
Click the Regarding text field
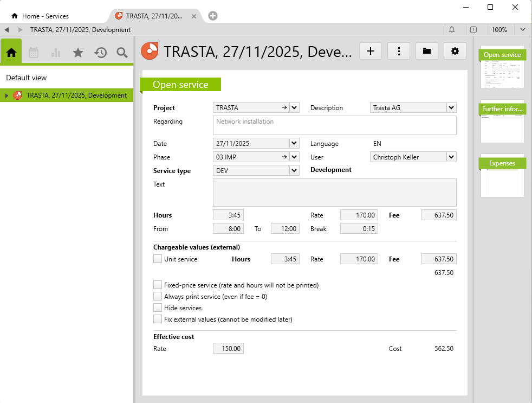coord(334,125)
